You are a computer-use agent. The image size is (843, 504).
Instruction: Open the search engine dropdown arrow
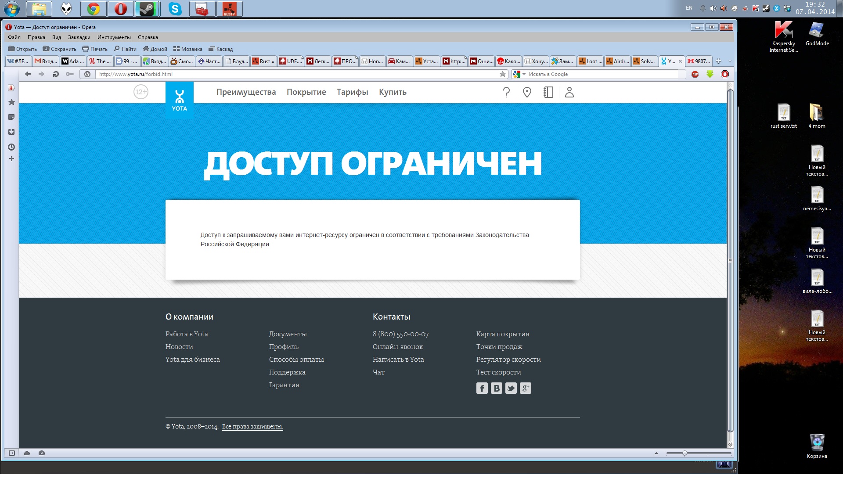(524, 74)
